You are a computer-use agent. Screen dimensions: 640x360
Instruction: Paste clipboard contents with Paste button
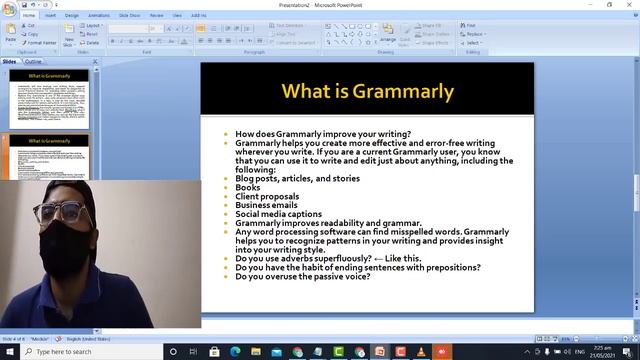coord(11,33)
